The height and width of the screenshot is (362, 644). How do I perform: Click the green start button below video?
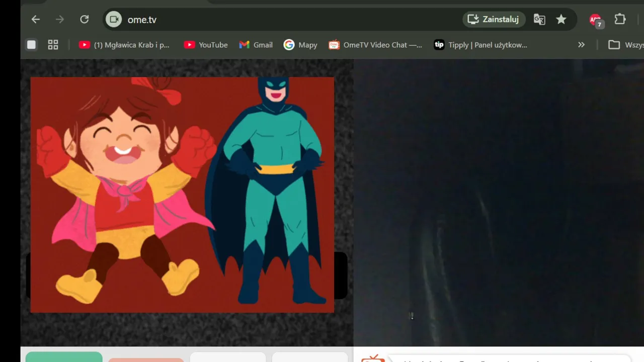(x=64, y=357)
